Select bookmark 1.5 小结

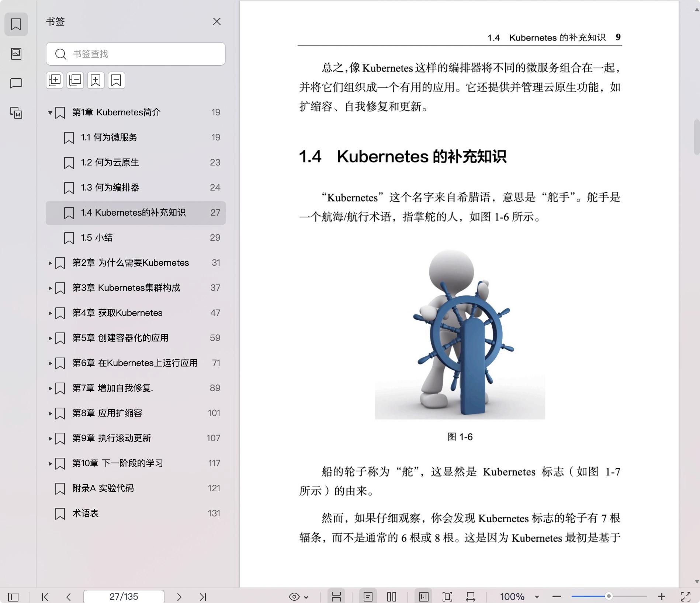tap(136, 238)
